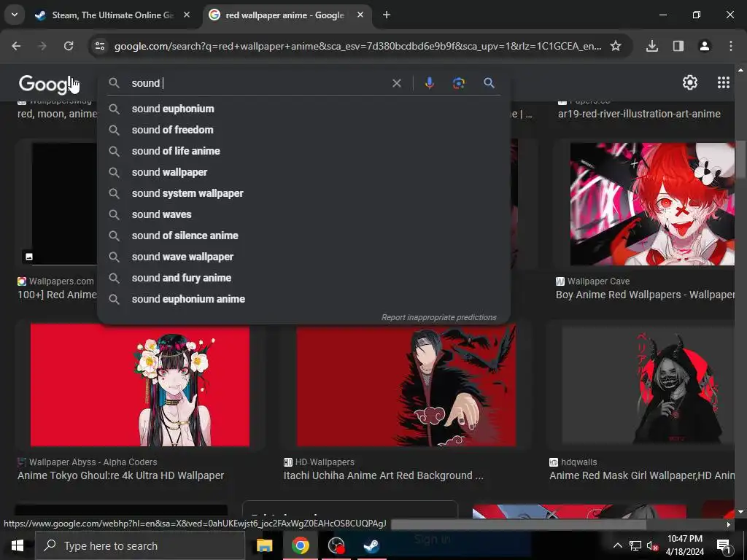Open Red Mask Girl wallpaper thumbnail
747x560 pixels.
click(x=648, y=386)
